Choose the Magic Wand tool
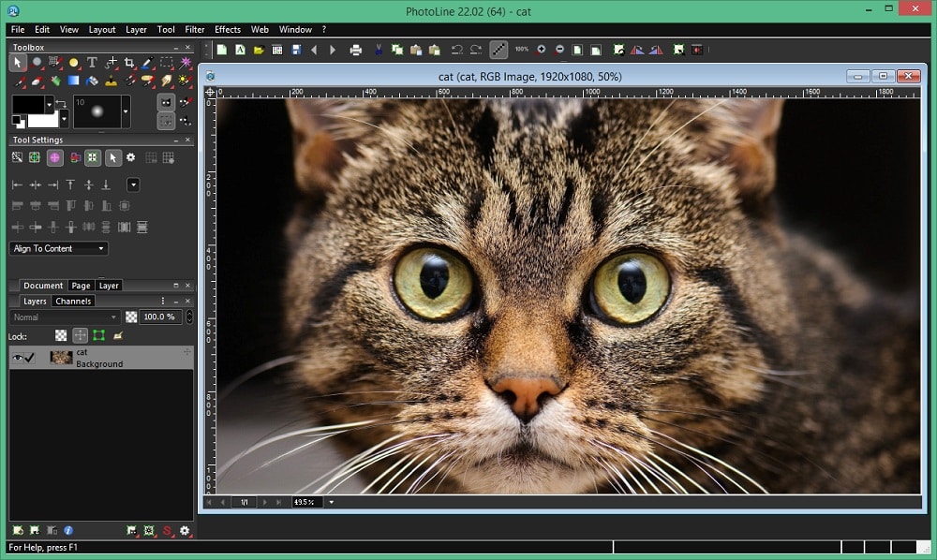Viewport: 937px width, 560px height. (x=186, y=63)
